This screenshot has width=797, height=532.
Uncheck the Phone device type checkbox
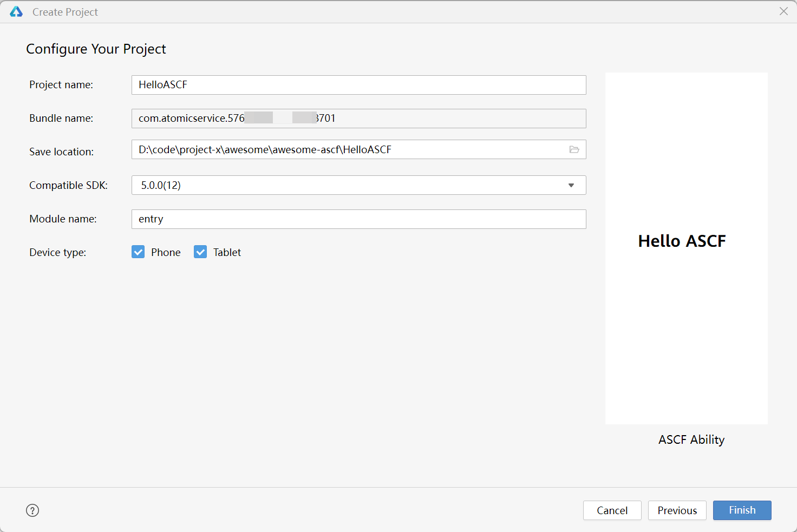pos(138,252)
